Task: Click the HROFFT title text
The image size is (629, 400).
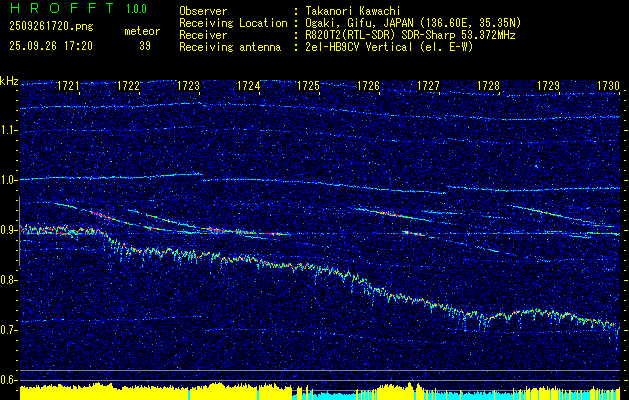Action: click(61, 8)
